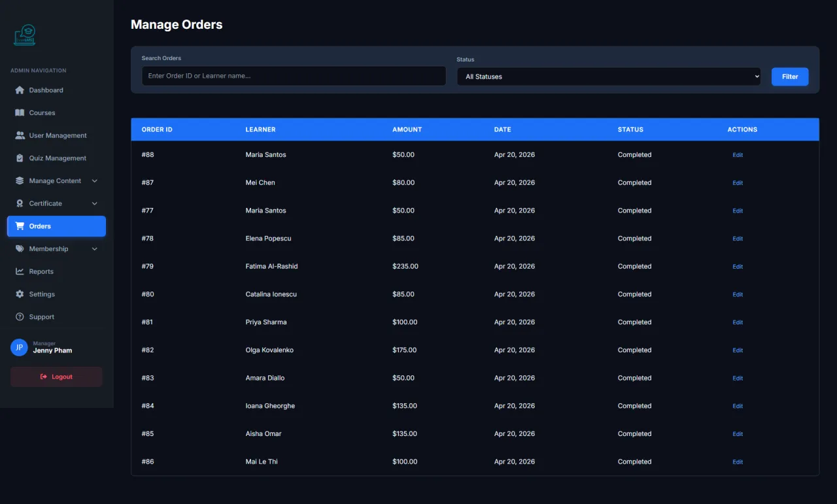Click the Certificate ribbon icon
The width and height of the screenshot is (837, 504).
pos(20,203)
